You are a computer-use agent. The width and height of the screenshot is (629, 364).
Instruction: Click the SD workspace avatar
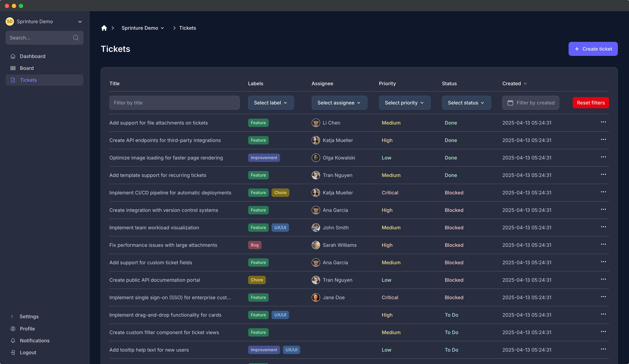(10, 21)
